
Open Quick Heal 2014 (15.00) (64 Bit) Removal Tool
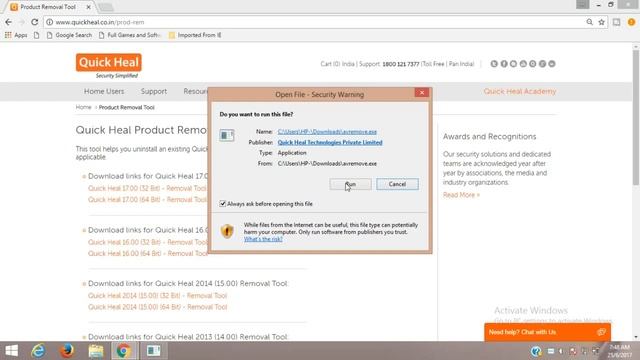pyautogui.click(x=158, y=307)
